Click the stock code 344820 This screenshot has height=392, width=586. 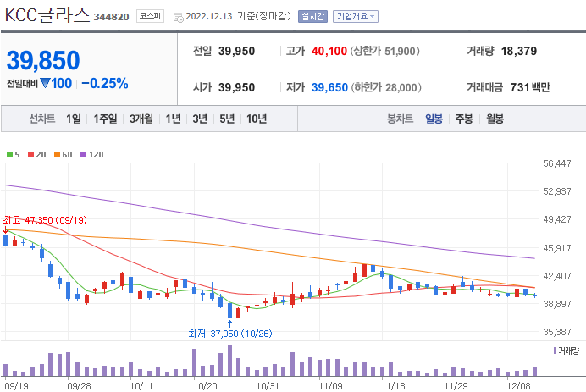click(111, 17)
